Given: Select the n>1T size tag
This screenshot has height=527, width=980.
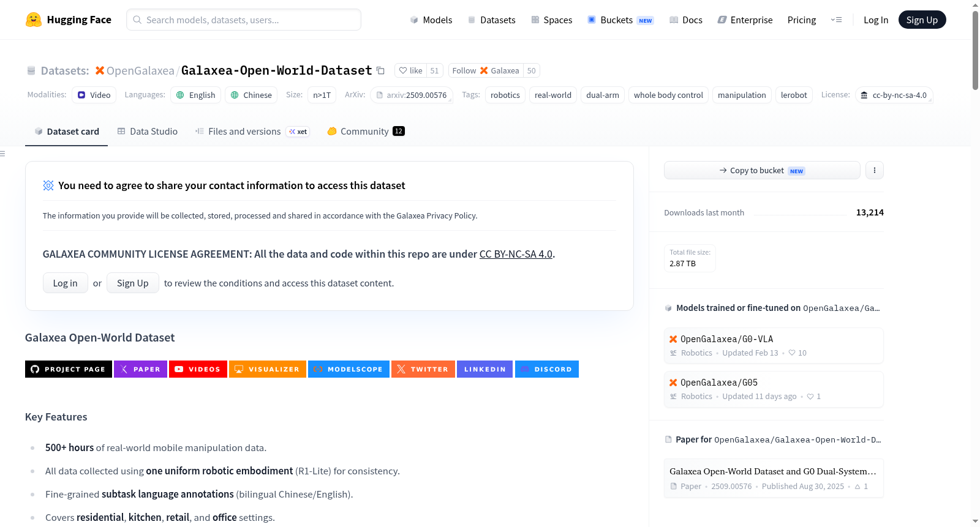Looking at the screenshot, I should (x=322, y=95).
